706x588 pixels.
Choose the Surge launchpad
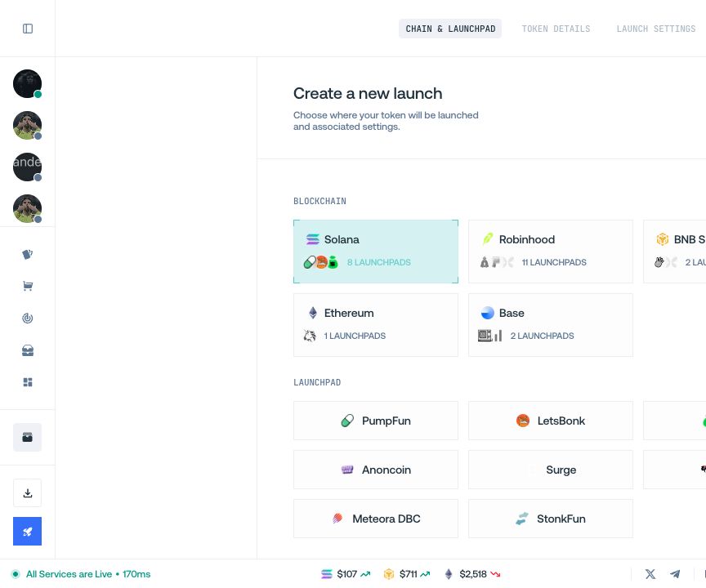tap(551, 470)
